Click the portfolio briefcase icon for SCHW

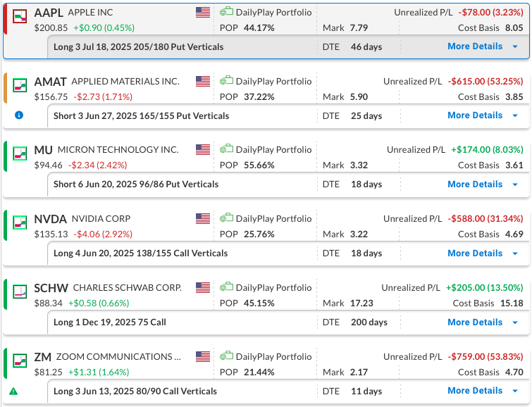[226, 287]
